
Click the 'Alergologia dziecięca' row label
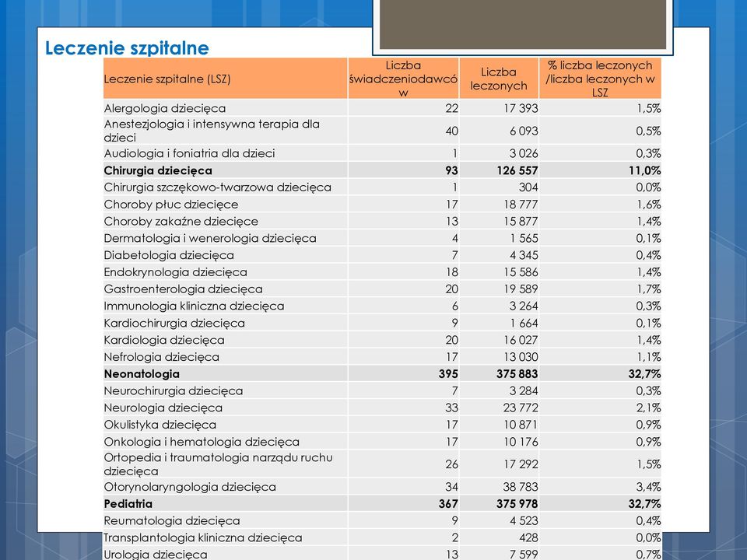coord(165,109)
